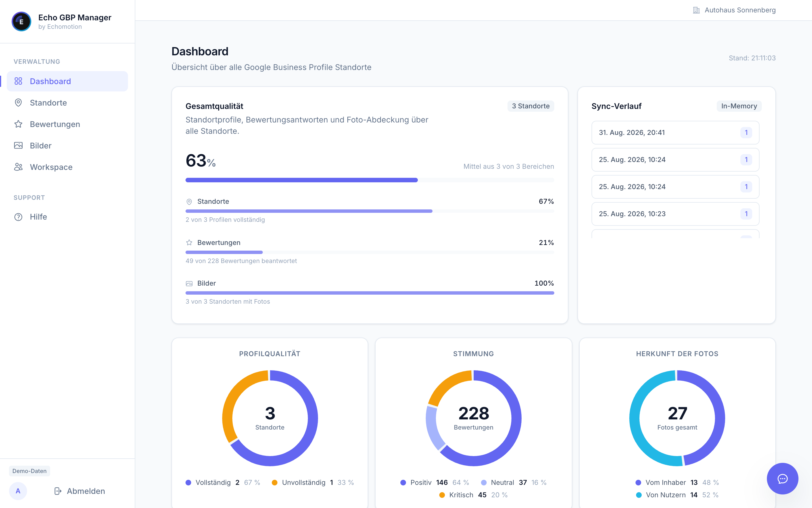The width and height of the screenshot is (812, 508).
Task: Open the Bewertungen section
Action: pos(67,124)
